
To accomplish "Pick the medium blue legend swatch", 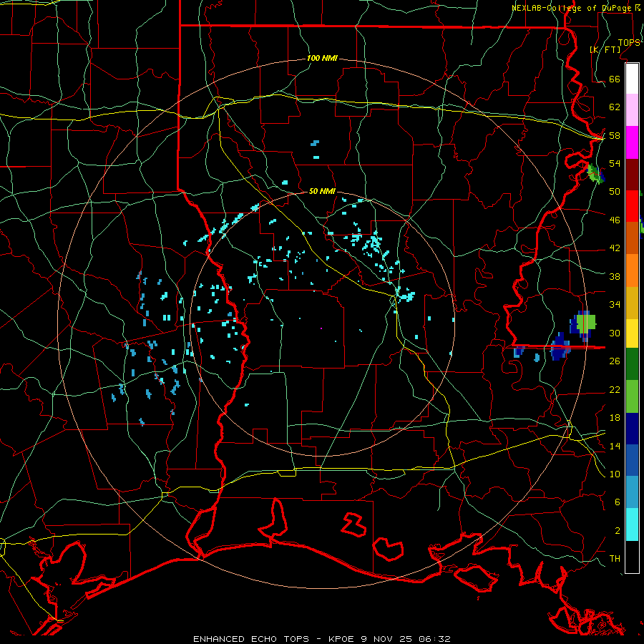I will (x=632, y=460).
